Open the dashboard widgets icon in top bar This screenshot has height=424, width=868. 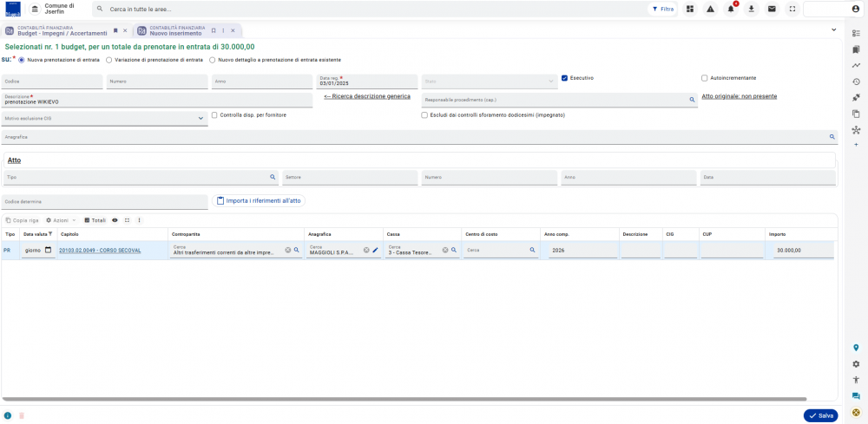tap(690, 9)
